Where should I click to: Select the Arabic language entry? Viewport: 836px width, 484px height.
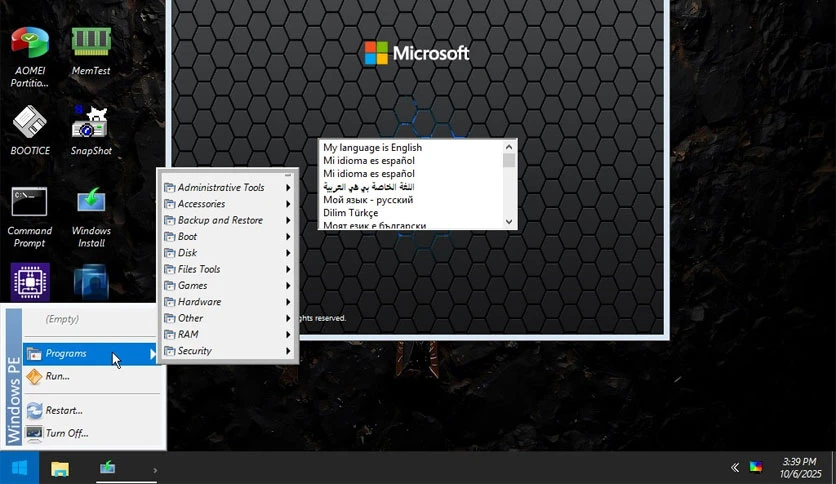411,187
